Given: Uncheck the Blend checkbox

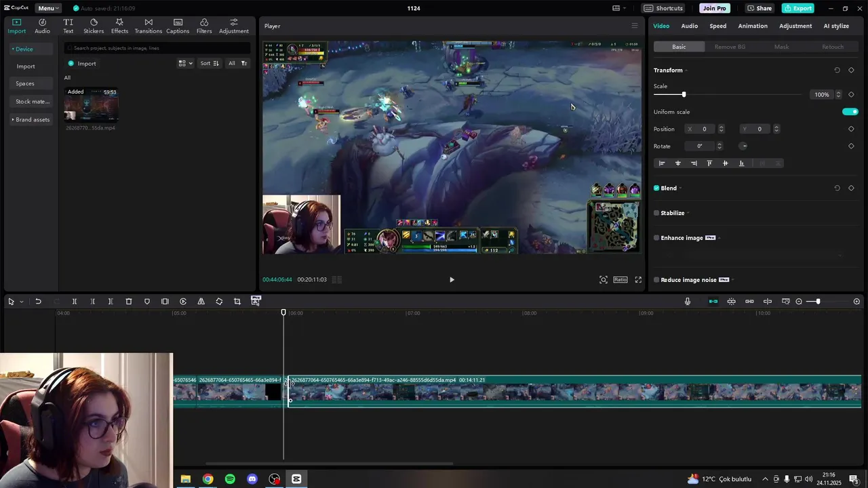Looking at the screenshot, I should click(656, 188).
